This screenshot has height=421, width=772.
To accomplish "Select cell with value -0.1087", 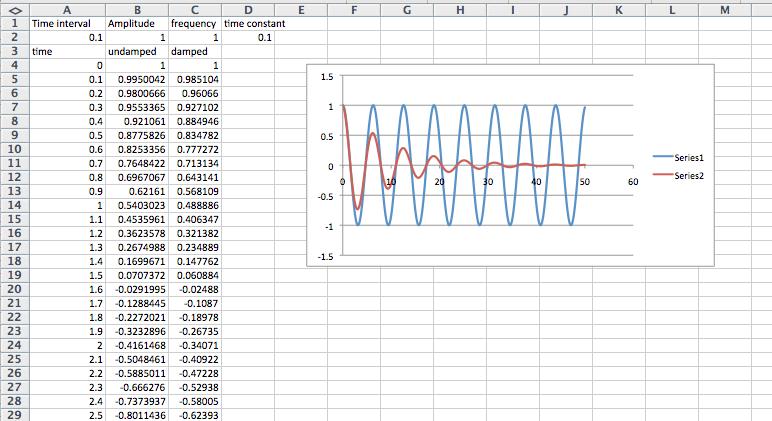I will tap(195, 303).
